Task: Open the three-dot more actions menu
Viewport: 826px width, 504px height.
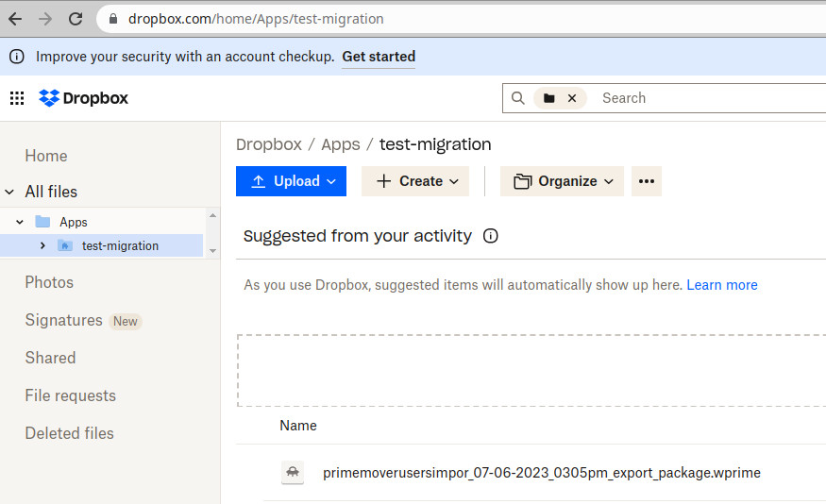Action: point(647,181)
